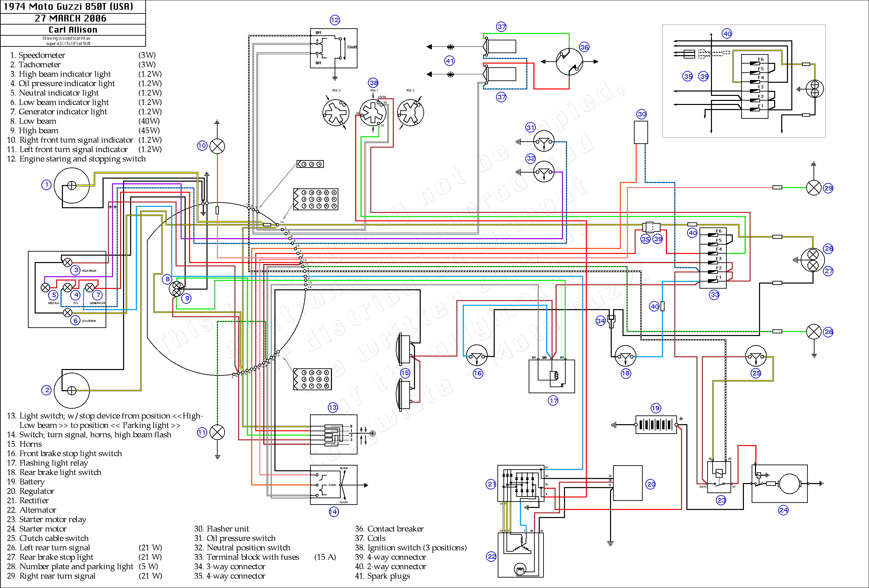Select the right front turn signal lamp 10
The height and width of the screenshot is (588, 869).
pyautogui.click(x=217, y=146)
